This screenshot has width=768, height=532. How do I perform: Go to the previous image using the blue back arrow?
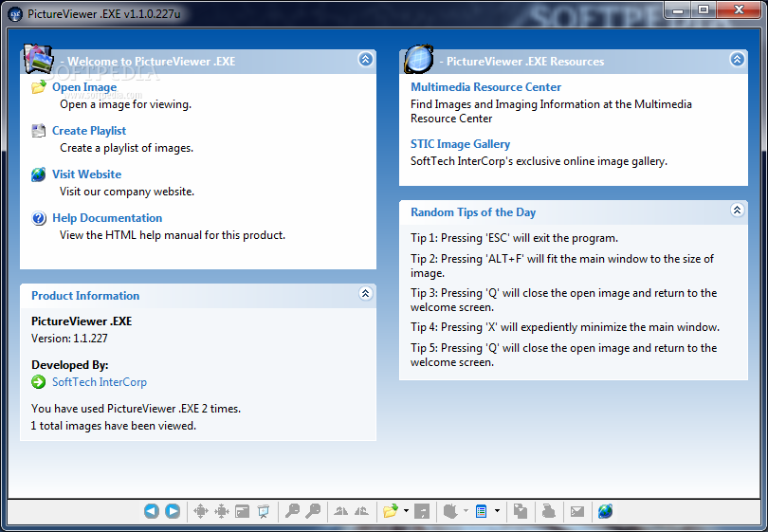coord(152,511)
